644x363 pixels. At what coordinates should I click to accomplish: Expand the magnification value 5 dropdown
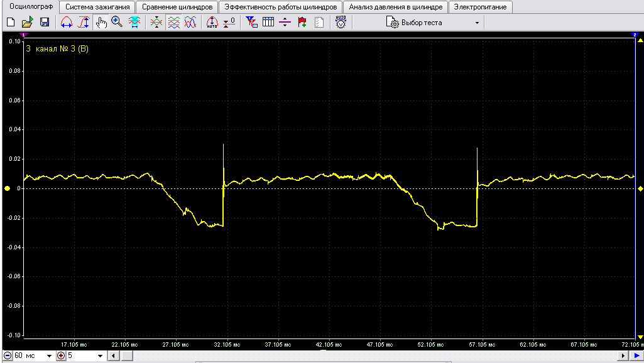(100, 356)
